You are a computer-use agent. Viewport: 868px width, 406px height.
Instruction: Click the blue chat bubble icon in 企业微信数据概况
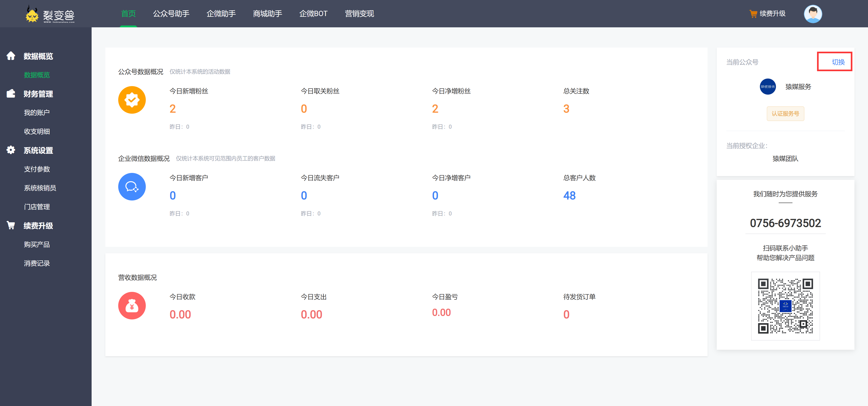coord(132,186)
